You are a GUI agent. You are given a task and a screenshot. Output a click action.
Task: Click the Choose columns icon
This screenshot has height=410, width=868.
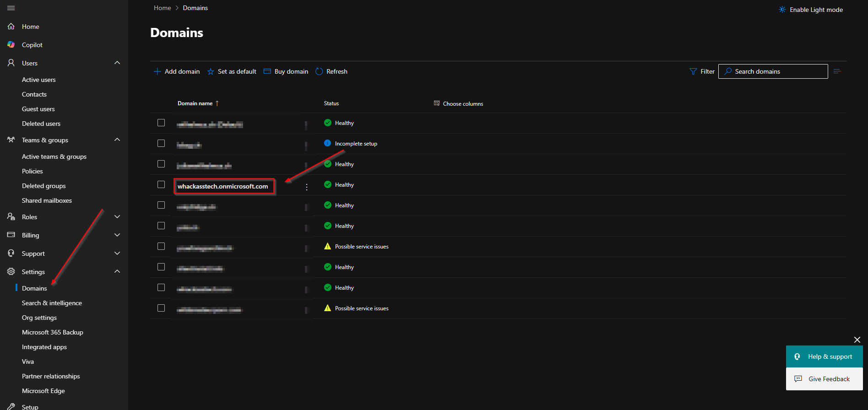coord(437,103)
